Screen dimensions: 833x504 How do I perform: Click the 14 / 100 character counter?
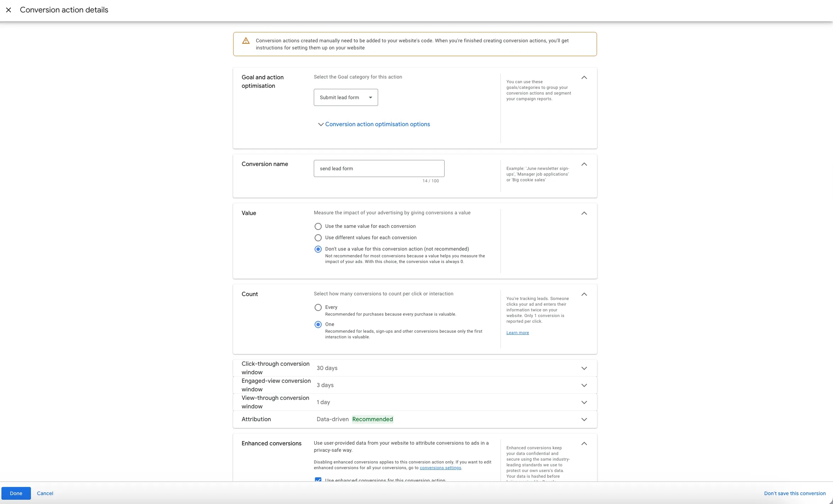(430, 181)
